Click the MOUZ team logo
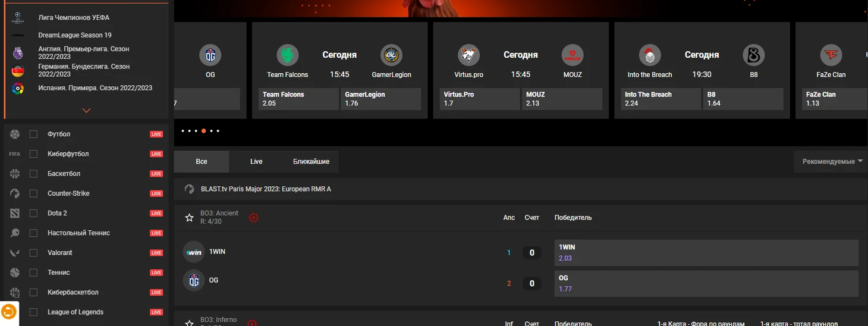This screenshot has height=326, width=868. 573,55
